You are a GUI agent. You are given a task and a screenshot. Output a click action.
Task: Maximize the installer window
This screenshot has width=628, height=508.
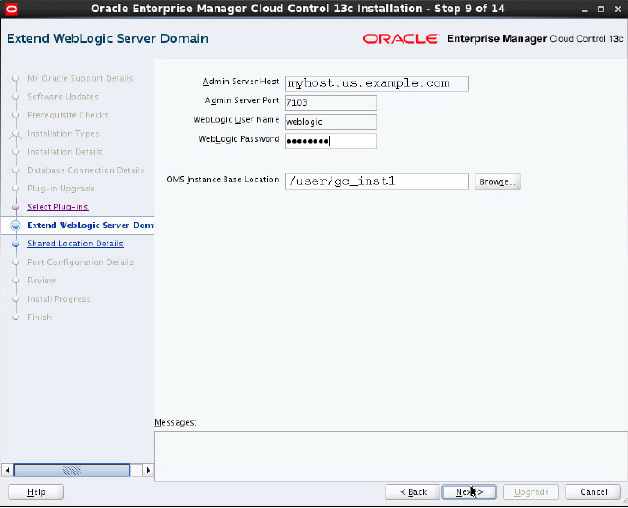pos(601,9)
